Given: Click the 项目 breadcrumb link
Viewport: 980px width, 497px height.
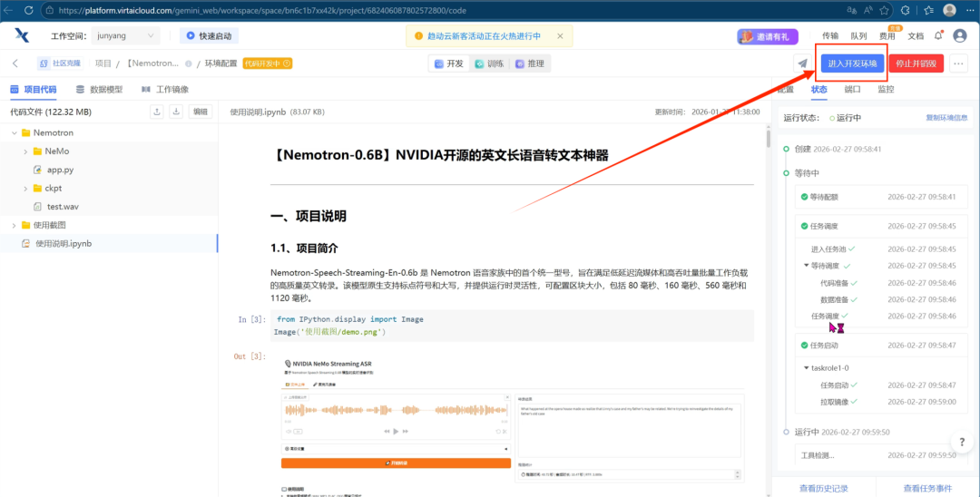Looking at the screenshot, I should click(103, 63).
